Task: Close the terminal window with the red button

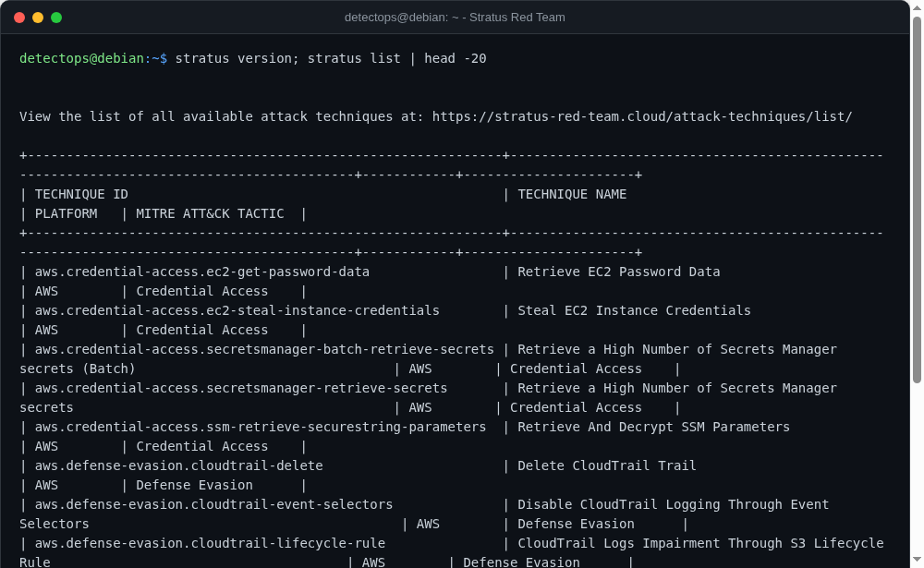Action: (19, 18)
